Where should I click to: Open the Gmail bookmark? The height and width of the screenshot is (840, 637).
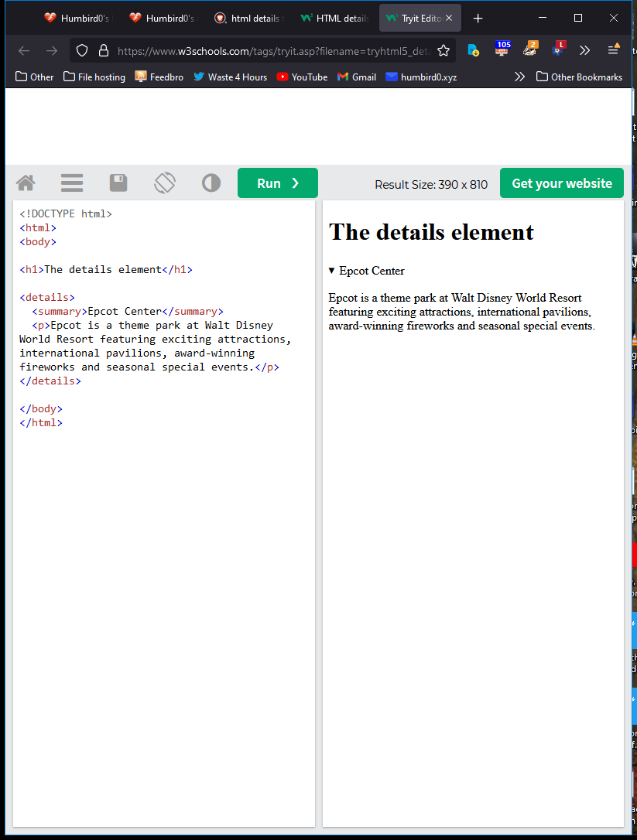(357, 77)
